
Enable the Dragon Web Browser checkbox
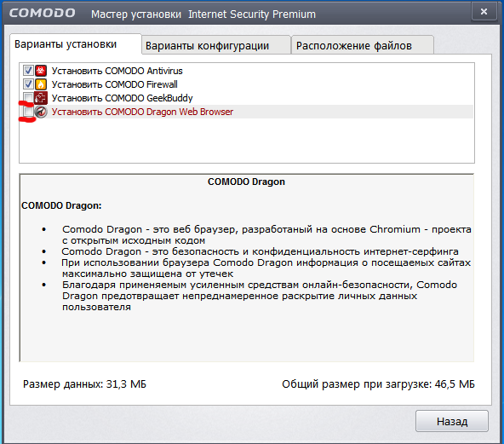coord(28,112)
